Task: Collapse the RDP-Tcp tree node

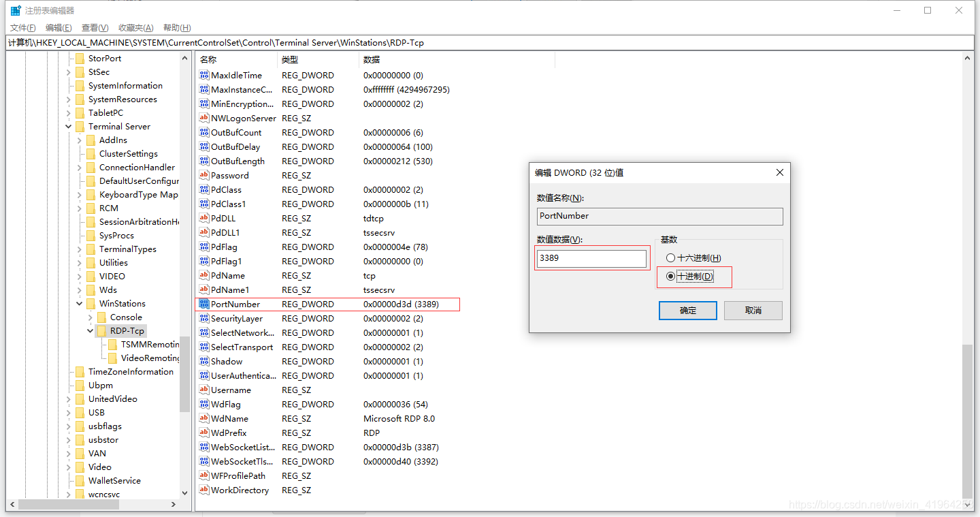Action: tap(91, 330)
